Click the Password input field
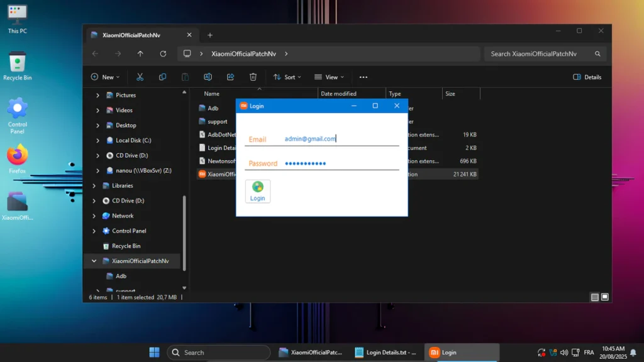This screenshot has width=644, height=362. 340,163
